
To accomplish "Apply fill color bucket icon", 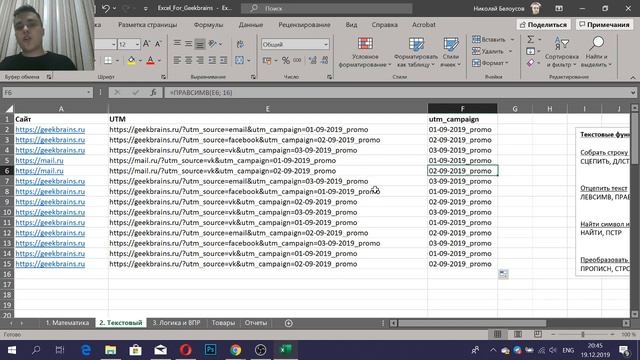I will pos(131,61).
